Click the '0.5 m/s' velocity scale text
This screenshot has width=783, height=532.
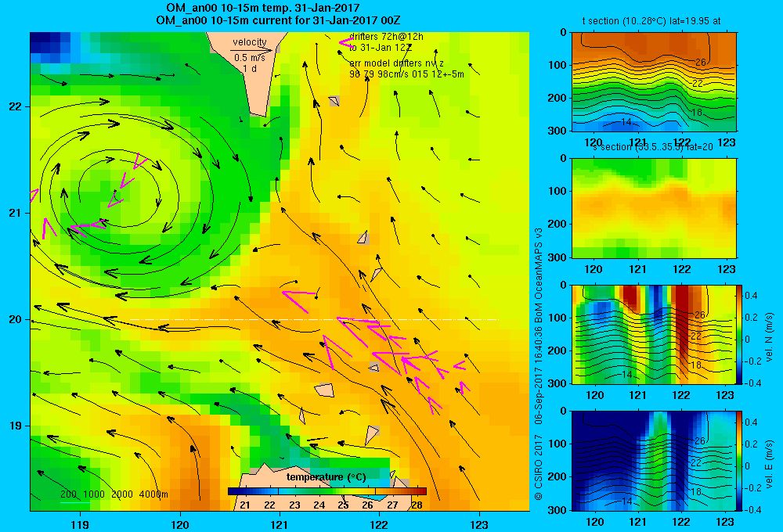click(250, 58)
